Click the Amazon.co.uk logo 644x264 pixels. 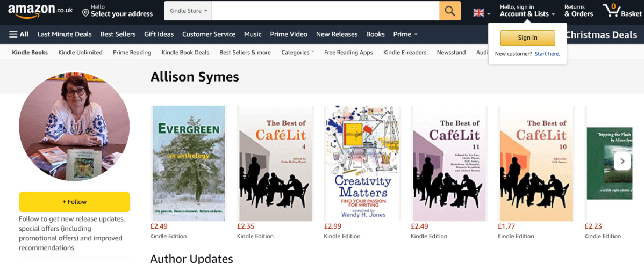pyautogui.click(x=40, y=10)
